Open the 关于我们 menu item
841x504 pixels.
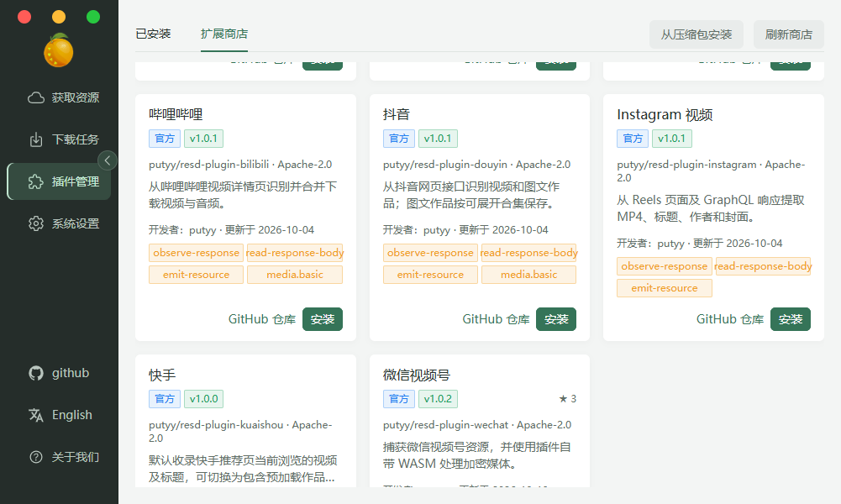[x=59, y=457]
